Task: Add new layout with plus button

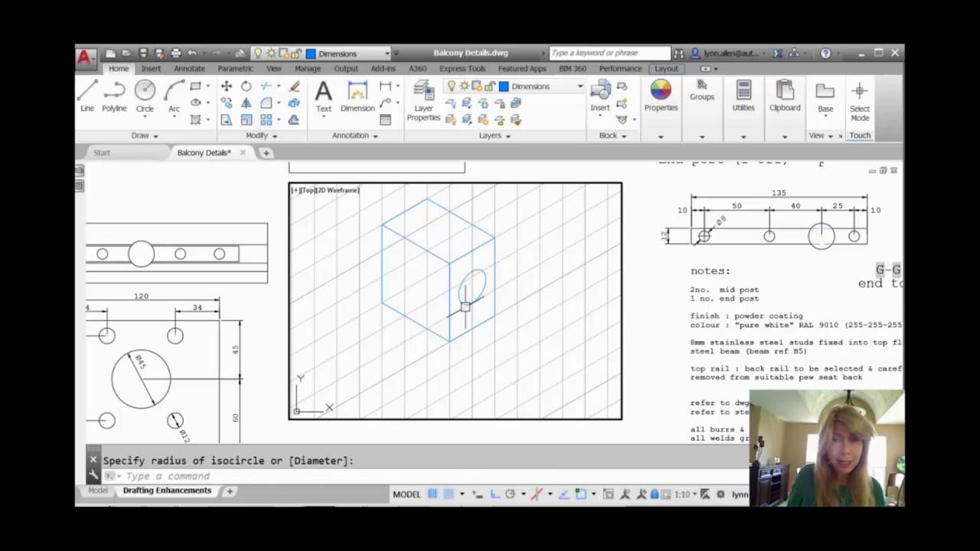Action: (x=229, y=491)
